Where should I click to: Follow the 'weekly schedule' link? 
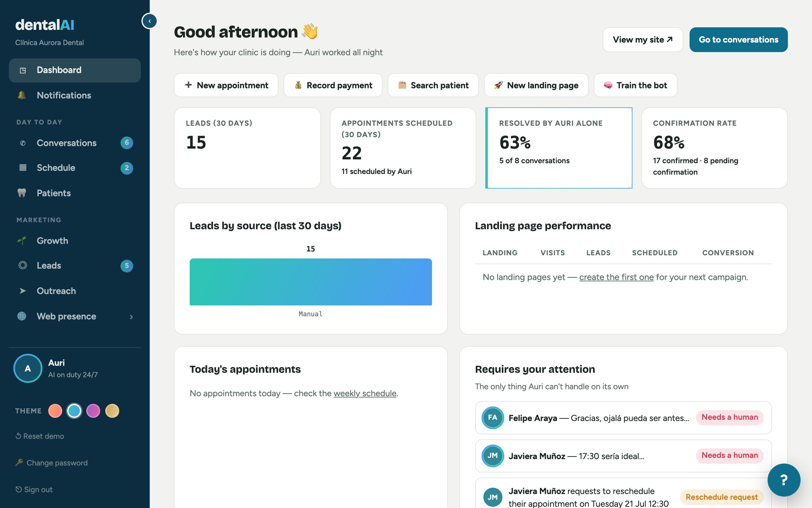coord(365,393)
